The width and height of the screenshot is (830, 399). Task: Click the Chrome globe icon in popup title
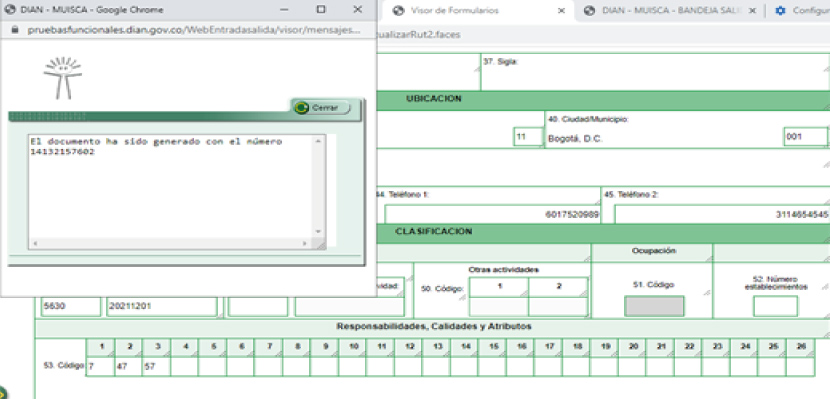[x=10, y=10]
